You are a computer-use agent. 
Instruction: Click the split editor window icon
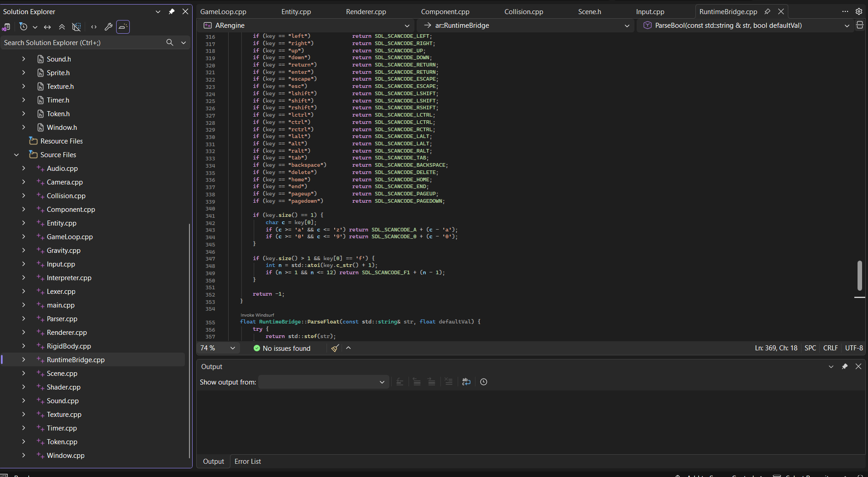(x=860, y=25)
